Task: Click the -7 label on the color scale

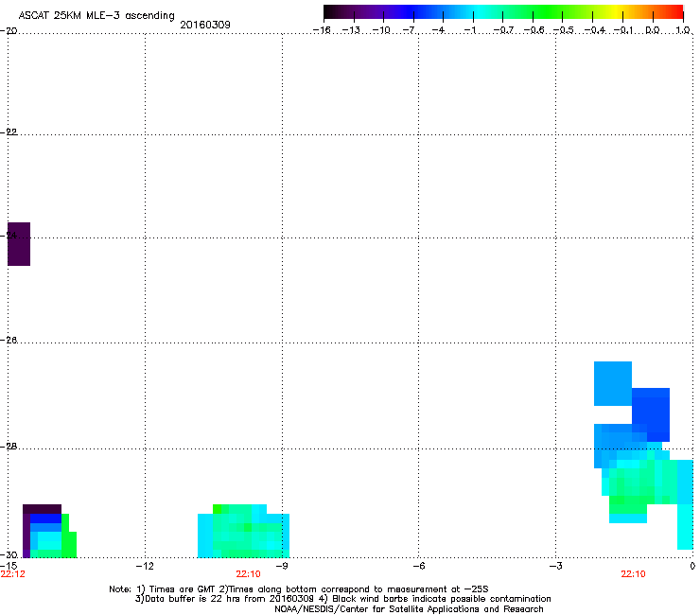Action: click(x=411, y=30)
